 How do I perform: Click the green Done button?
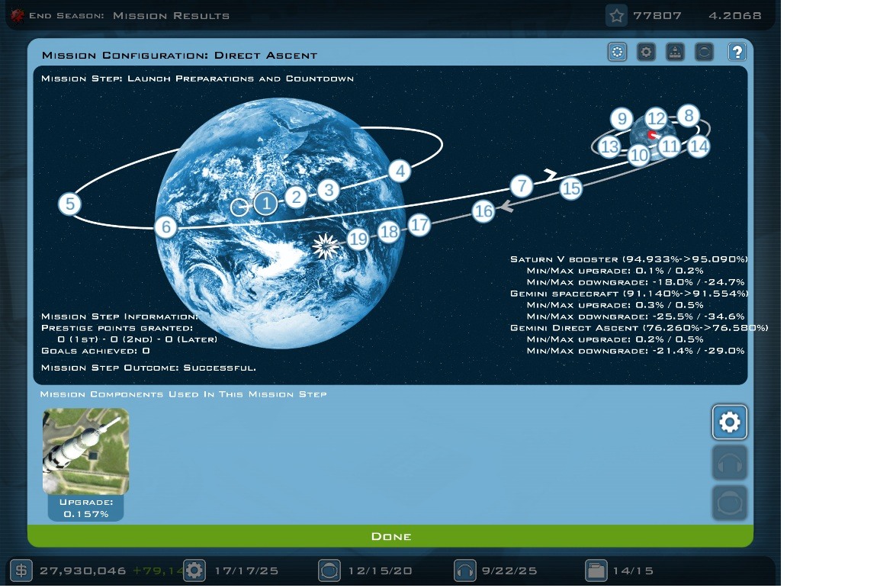[390, 536]
